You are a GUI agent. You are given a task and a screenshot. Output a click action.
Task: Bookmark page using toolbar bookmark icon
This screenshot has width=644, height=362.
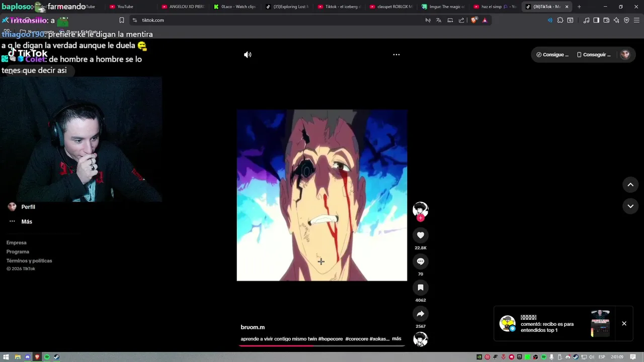click(x=122, y=20)
